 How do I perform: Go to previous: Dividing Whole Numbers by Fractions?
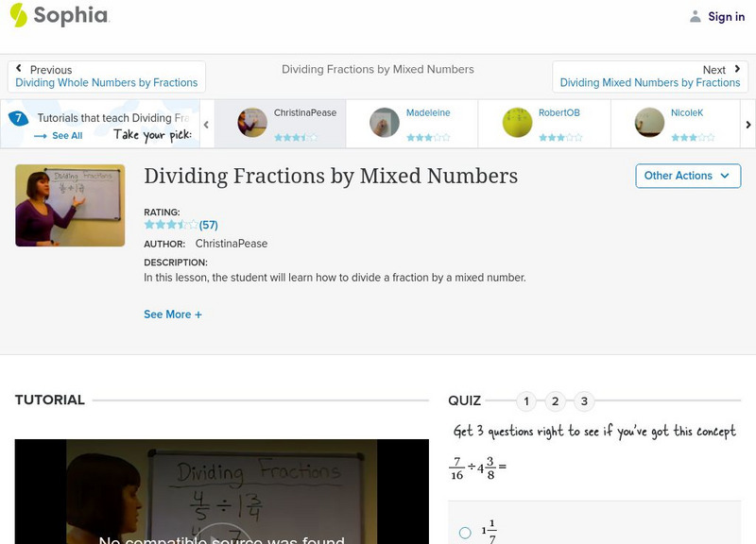click(107, 76)
